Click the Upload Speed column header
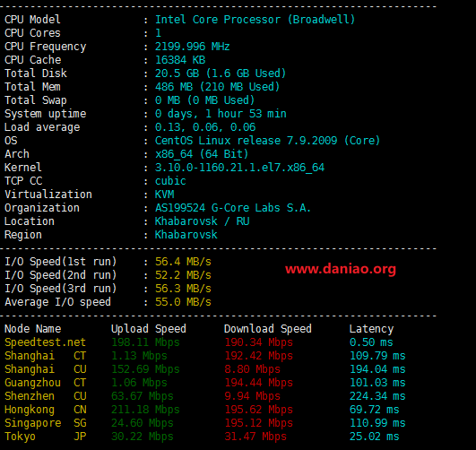Image resolution: width=476 pixels, height=450 pixels. pos(149,329)
